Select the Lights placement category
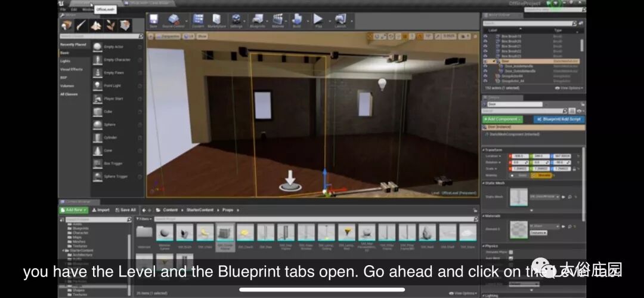This screenshot has height=298, width=644. [66, 61]
